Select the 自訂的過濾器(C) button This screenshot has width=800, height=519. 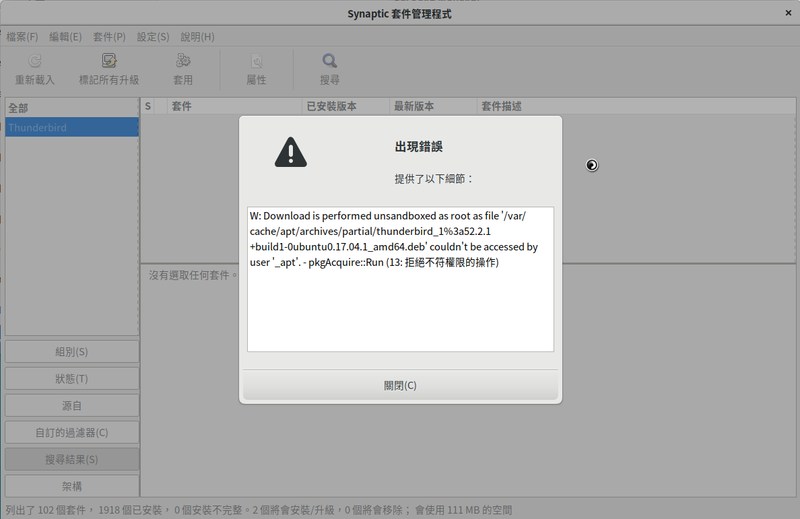click(x=72, y=433)
